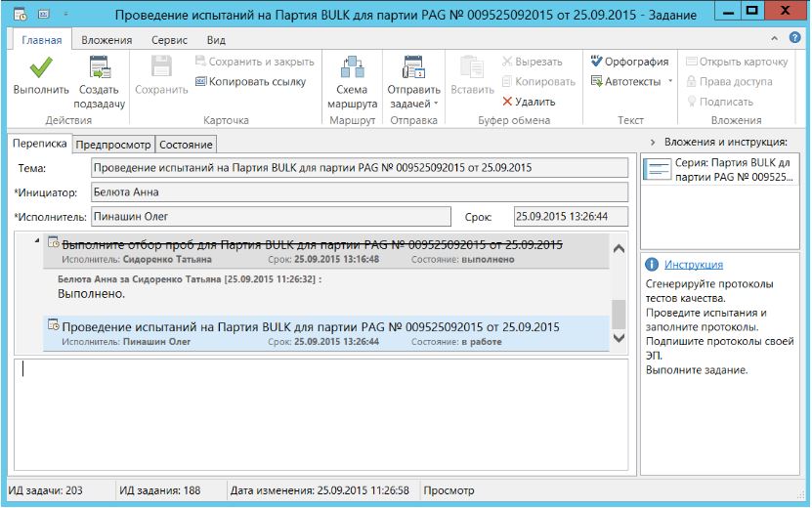The height and width of the screenshot is (508, 812).
Task: Click Создать подзадачу icon in ribbon
Action: (99, 67)
